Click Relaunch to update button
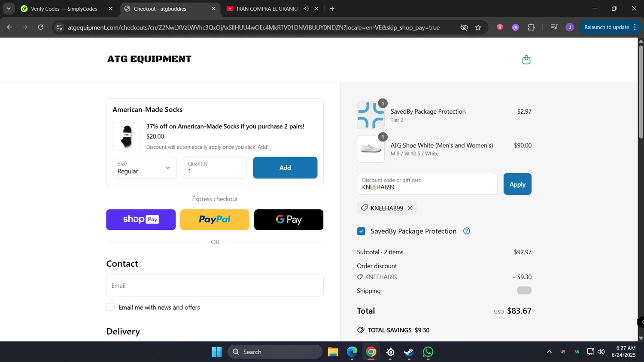Viewport: 644px width, 362px height. point(606,27)
